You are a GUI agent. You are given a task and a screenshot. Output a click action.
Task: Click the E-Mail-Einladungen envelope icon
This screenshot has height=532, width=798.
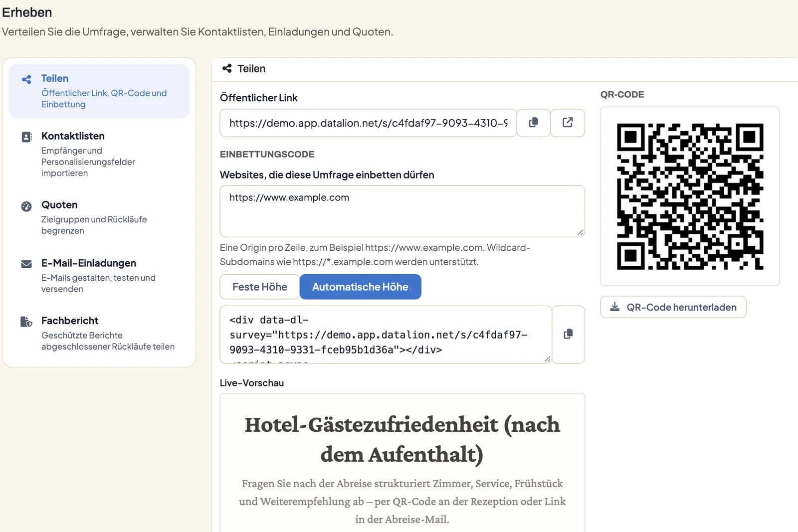click(26, 264)
